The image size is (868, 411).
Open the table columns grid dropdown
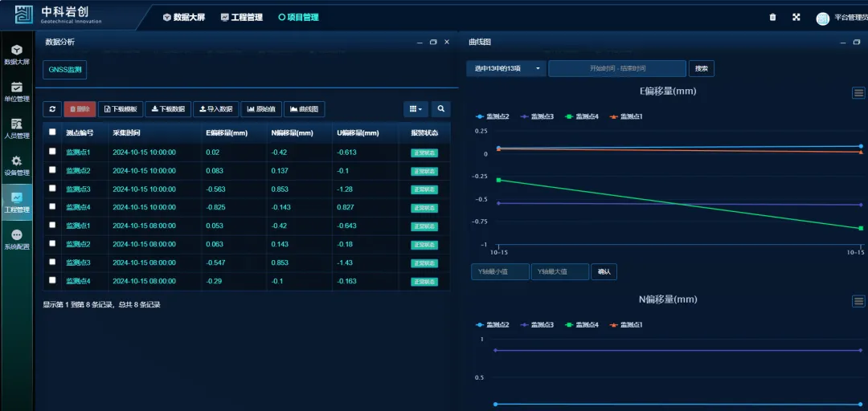tap(416, 109)
